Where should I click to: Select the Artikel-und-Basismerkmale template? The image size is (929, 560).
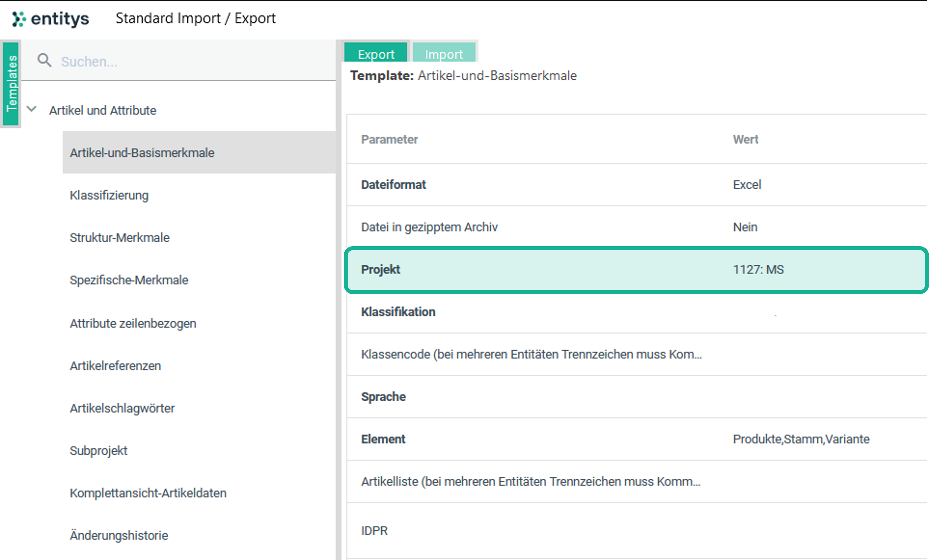(199, 153)
